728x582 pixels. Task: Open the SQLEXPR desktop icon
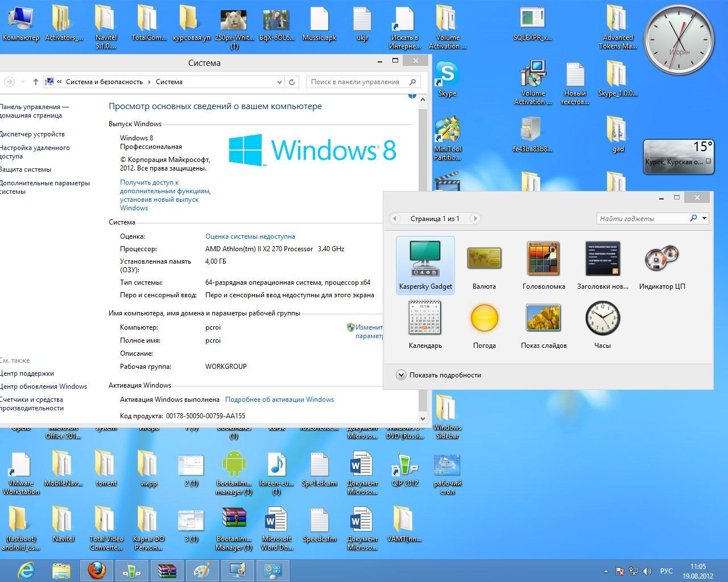pyautogui.click(x=533, y=23)
